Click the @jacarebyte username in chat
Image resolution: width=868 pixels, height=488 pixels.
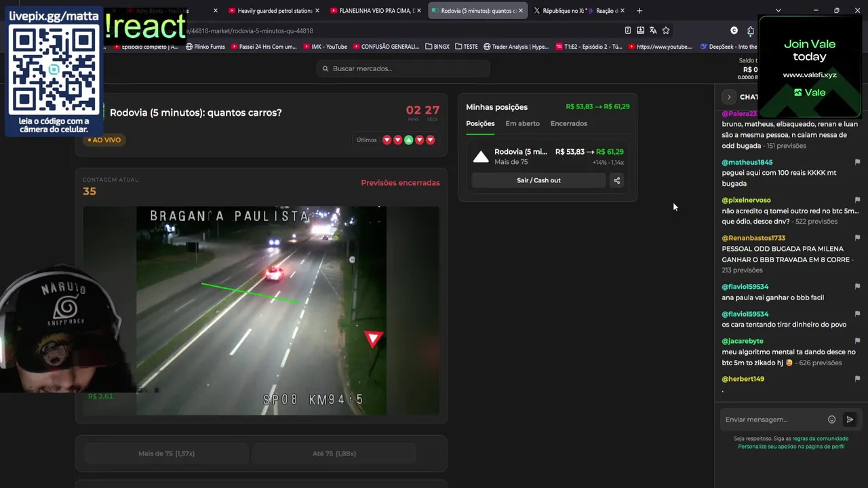(x=743, y=341)
